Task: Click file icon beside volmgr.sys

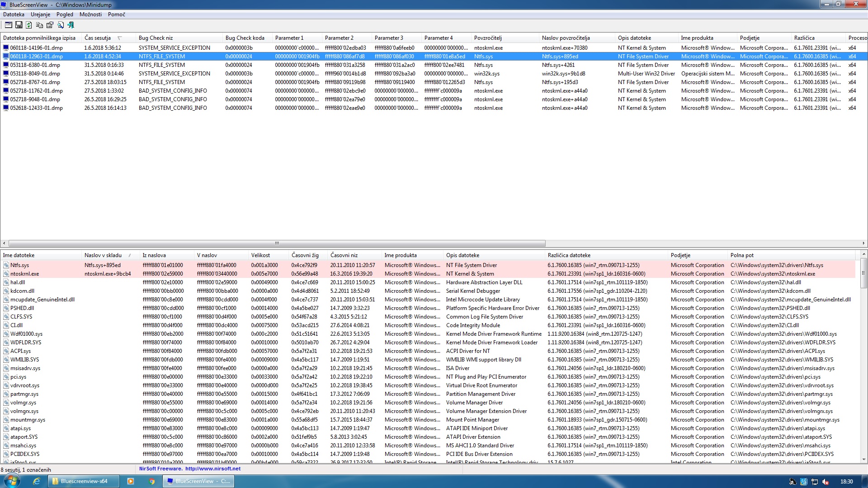Action: [x=6, y=403]
